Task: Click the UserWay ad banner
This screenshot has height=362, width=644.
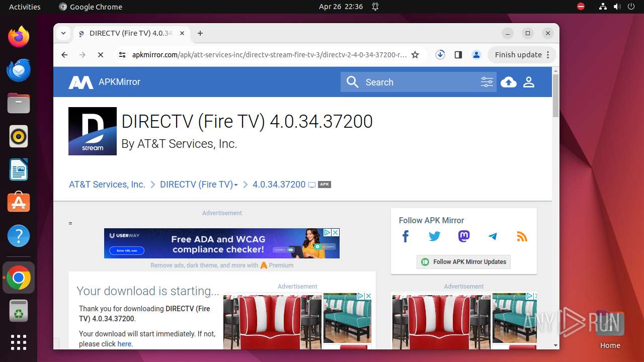Action: 222,243
